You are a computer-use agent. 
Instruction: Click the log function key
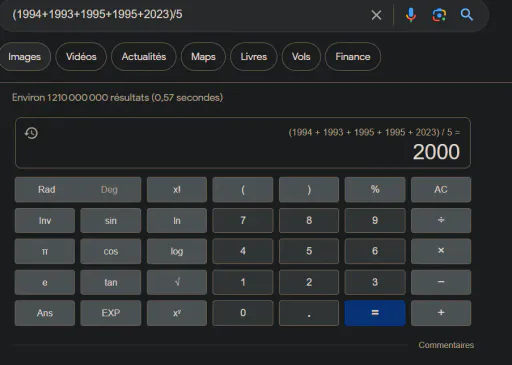(177, 251)
